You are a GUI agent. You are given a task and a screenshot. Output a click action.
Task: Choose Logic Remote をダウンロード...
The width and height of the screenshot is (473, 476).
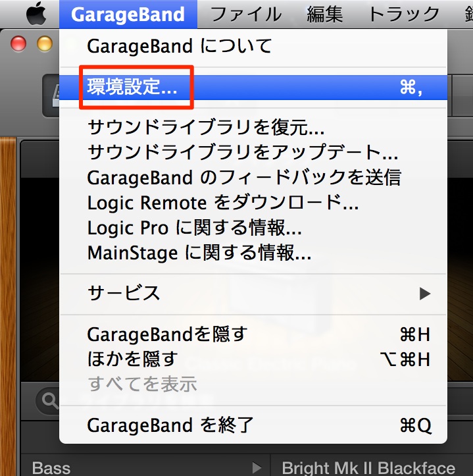point(253,203)
